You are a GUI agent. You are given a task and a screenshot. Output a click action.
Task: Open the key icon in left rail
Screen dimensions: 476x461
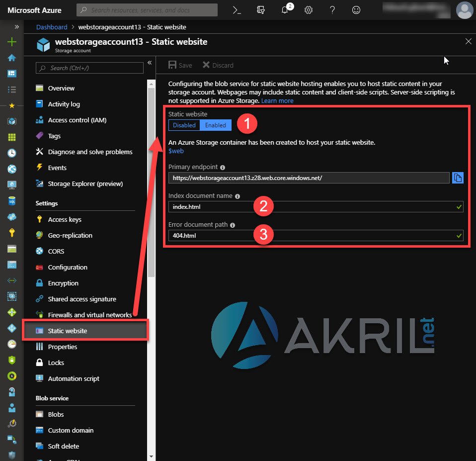pos(12,233)
